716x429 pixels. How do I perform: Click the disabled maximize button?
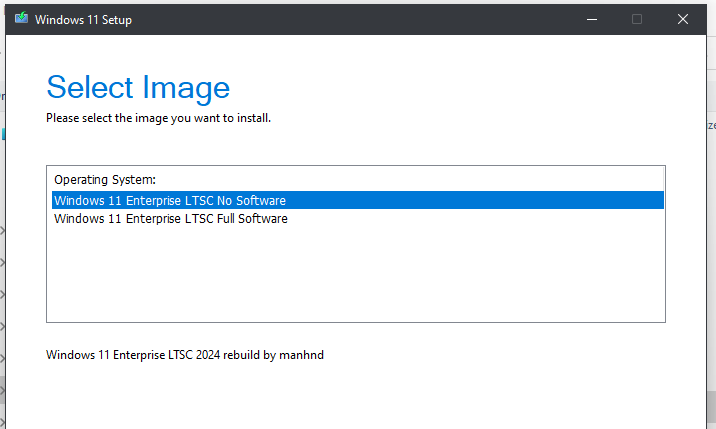coord(637,19)
